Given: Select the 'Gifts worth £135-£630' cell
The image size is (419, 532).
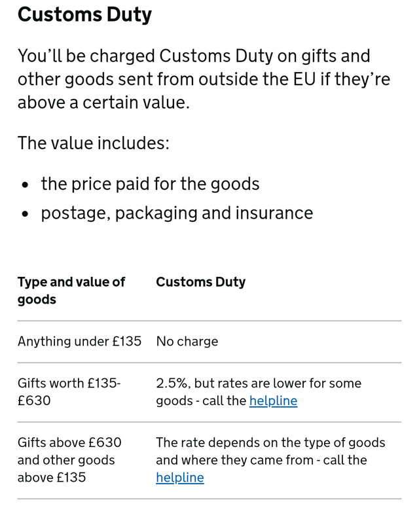Looking at the screenshot, I should [x=69, y=391].
